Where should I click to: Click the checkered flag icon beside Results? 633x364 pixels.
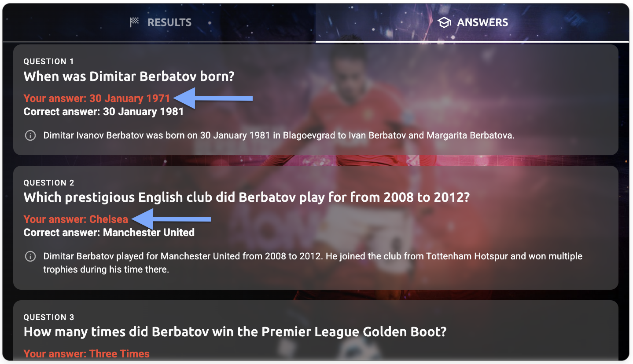[x=135, y=22]
